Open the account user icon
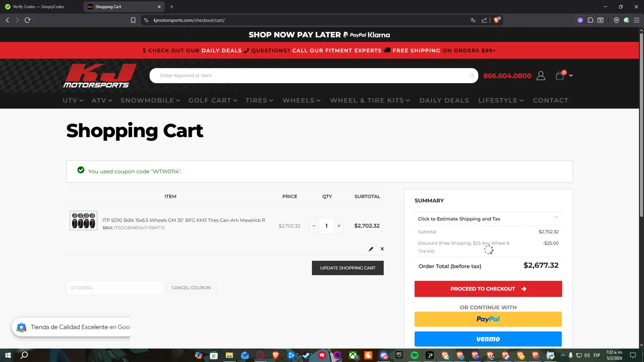The image size is (644, 362). (x=541, y=75)
